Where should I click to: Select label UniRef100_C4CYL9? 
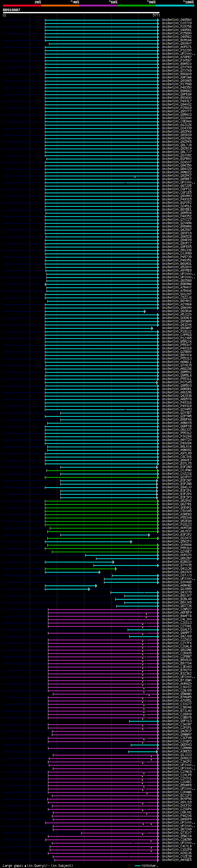(177, 846)
